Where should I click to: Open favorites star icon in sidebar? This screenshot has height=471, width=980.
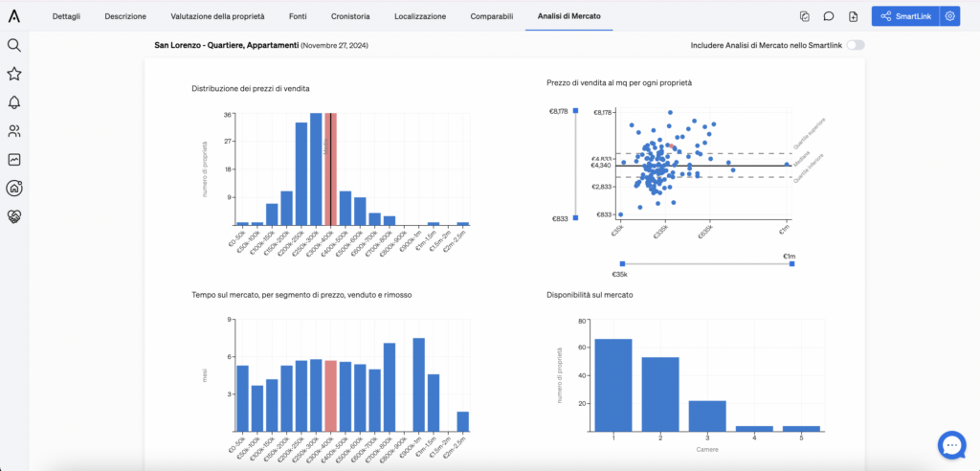point(13,74)
